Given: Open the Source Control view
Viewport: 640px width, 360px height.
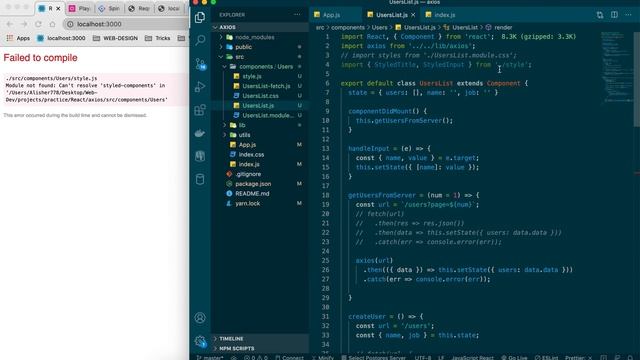Looking at the screenshot, I should (200, 63).
